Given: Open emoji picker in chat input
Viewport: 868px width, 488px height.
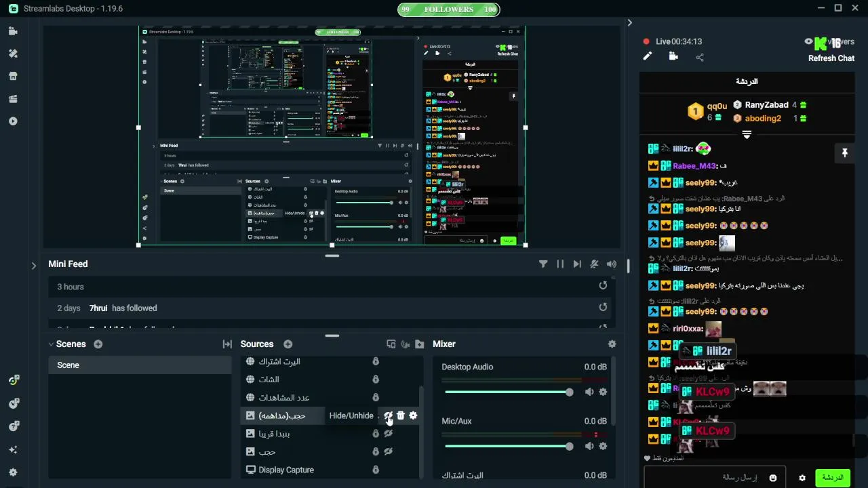Looking at the screenshot, I should coord(773,478).
